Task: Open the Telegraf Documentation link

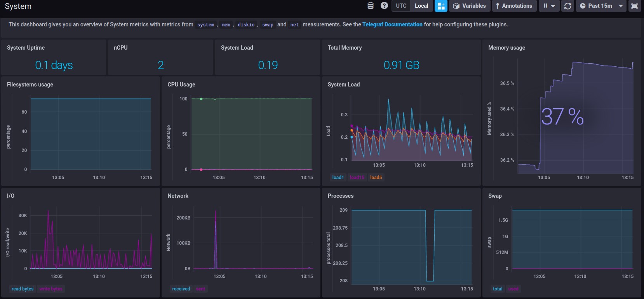Action: coord(392,24)
